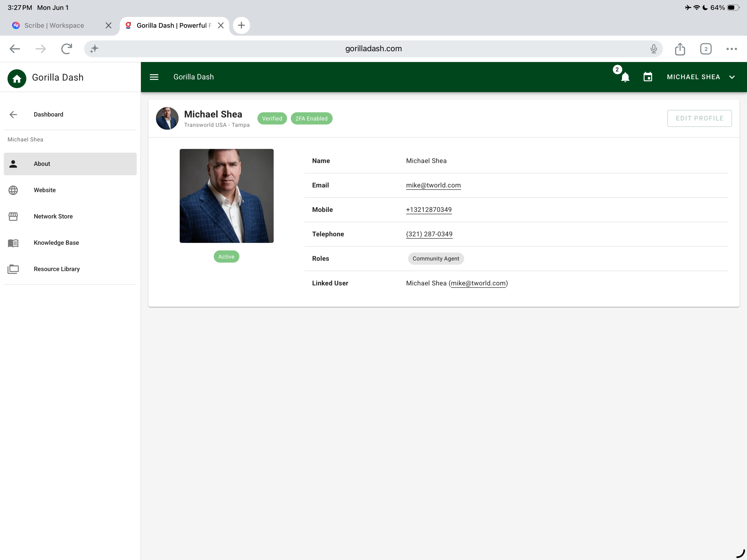Screen dimensions: 747x560
Task: Click the Community Agent role chip
Action: (x=436, y=258)
